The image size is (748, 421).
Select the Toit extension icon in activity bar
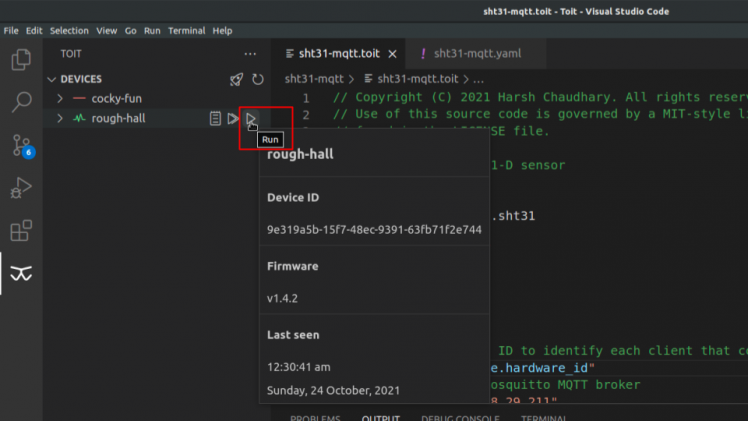click(21, 273)
